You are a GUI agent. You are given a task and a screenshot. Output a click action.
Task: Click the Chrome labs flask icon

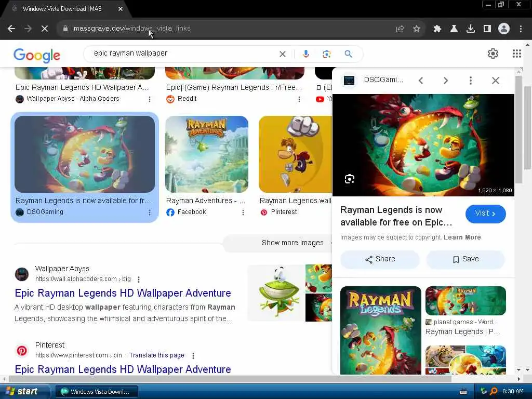click(454, 29)
